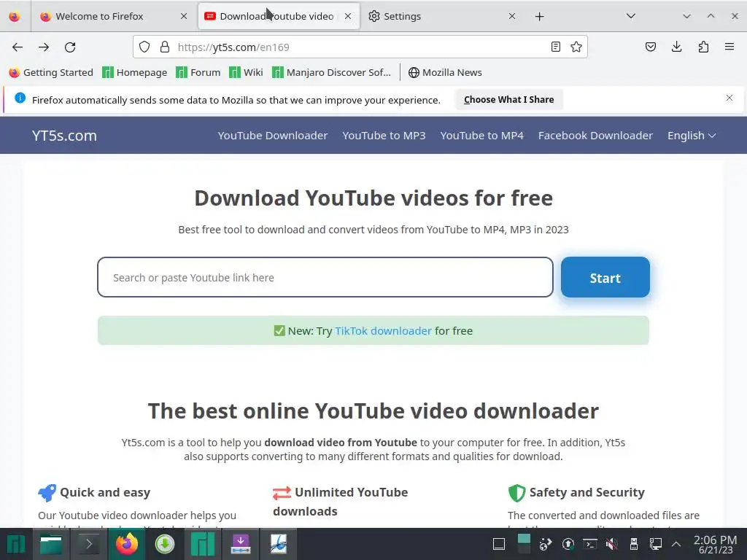Reload the current page
The image size is (747, 560).
pyautogui.click(x=70, y=47)
